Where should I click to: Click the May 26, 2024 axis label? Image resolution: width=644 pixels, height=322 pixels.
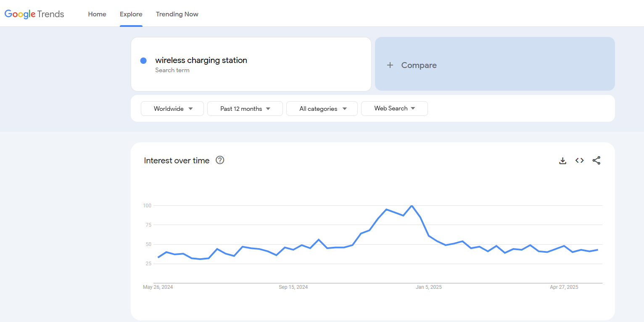pos(158,287)
